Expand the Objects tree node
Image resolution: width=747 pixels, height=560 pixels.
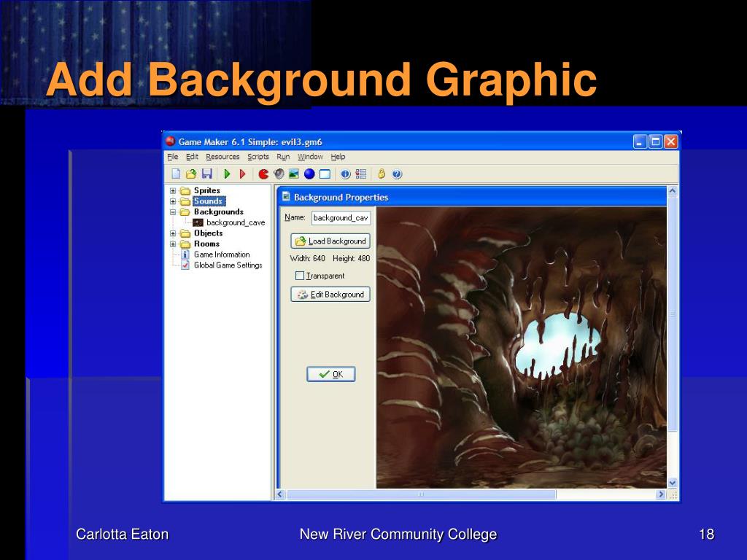pos(173,233)
